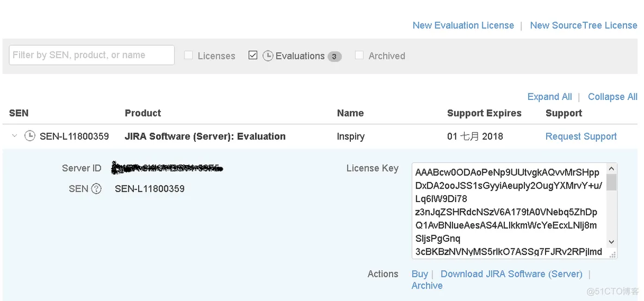Click Expand All link
Image resolution: width=644 pixels, height=301 pixels.
(549, 97)
